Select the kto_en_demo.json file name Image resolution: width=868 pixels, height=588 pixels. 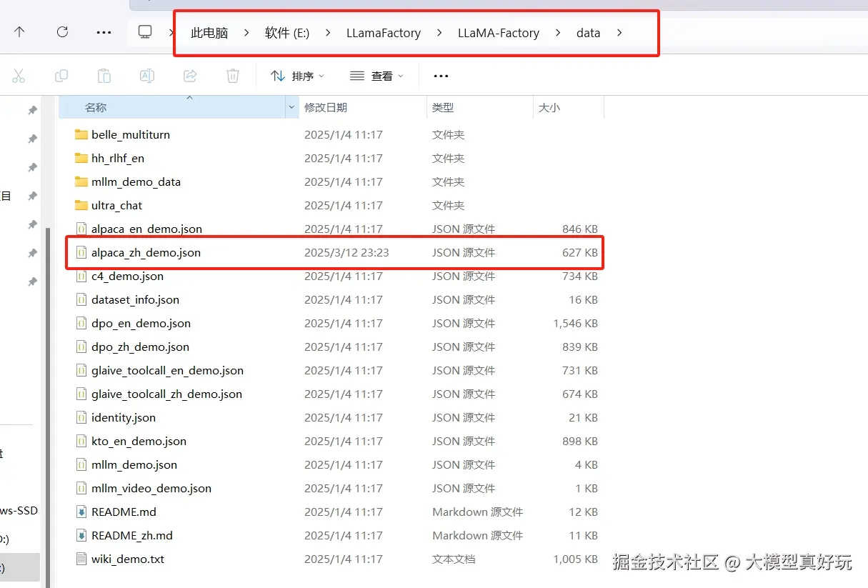tap(139, 441)
